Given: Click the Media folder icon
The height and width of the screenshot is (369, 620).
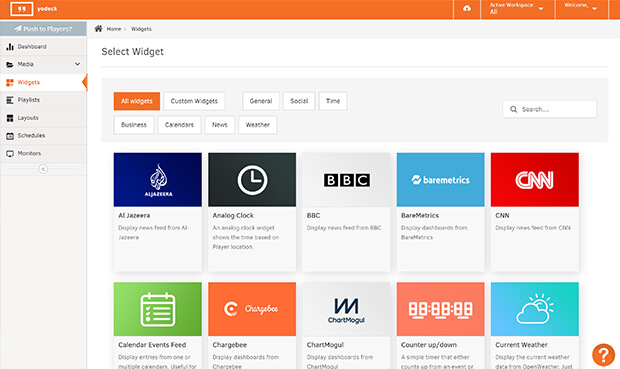Looking at the screenshot, I should pyautogui.click(x=10, y=64).
